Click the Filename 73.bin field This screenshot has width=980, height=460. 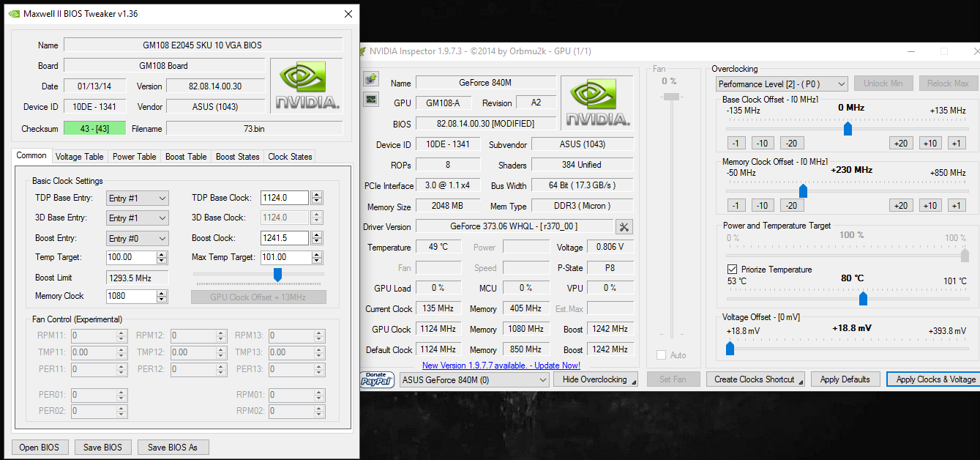[x=254, y=128]
